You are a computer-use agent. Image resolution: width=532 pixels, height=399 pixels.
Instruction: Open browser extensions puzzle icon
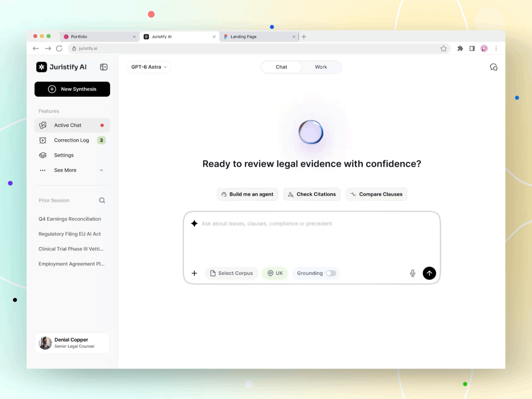point(460,49)
